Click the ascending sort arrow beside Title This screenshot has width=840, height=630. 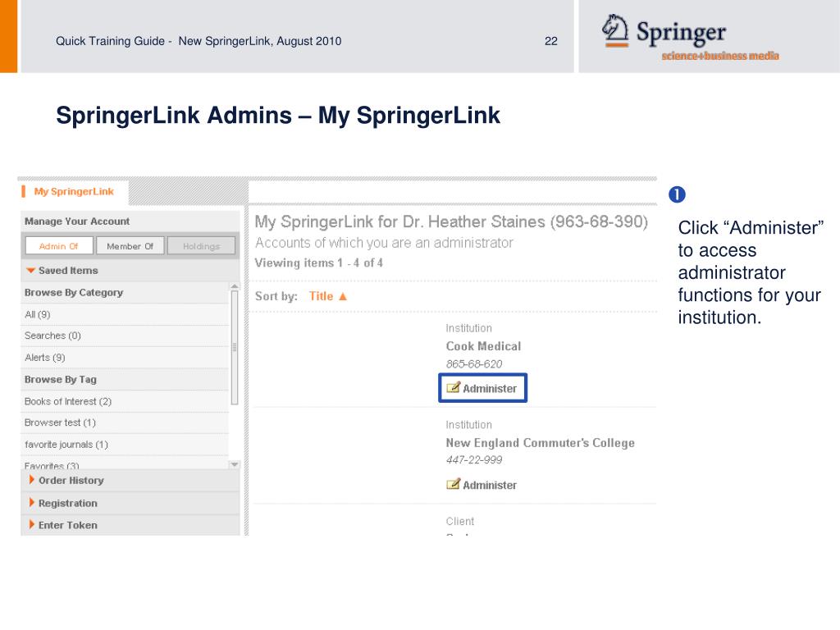pos(343,296)
